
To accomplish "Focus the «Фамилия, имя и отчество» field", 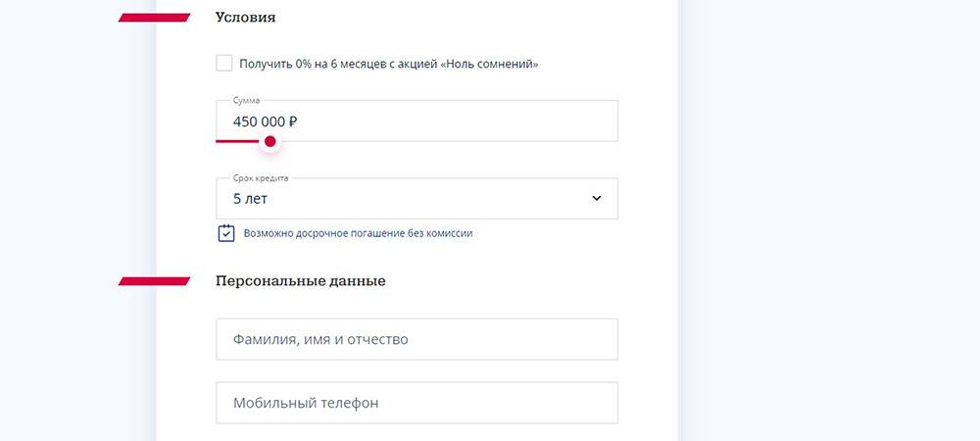I will 416,339.
